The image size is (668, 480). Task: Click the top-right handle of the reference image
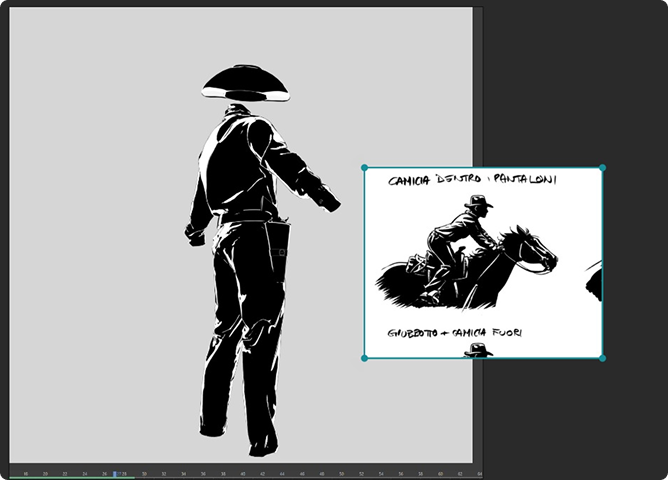(x=602, y=168)
